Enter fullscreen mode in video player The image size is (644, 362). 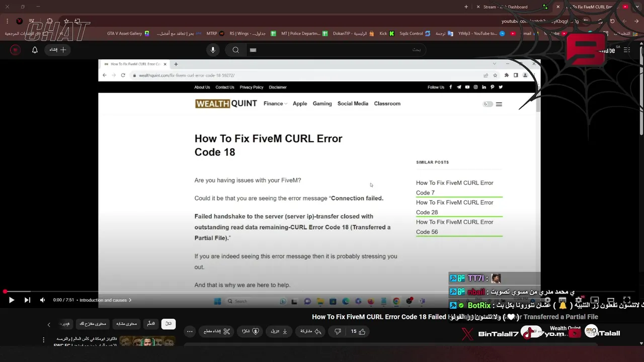627,300
